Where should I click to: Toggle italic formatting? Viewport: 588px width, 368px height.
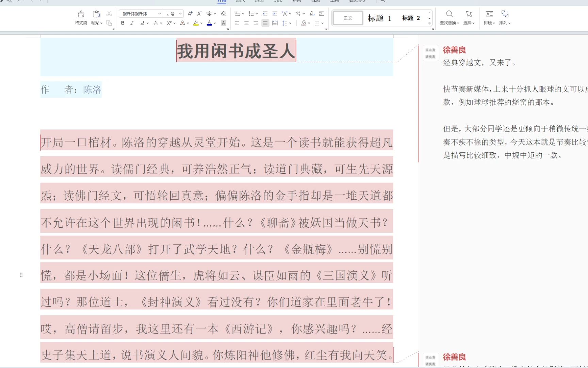point(132,23)
